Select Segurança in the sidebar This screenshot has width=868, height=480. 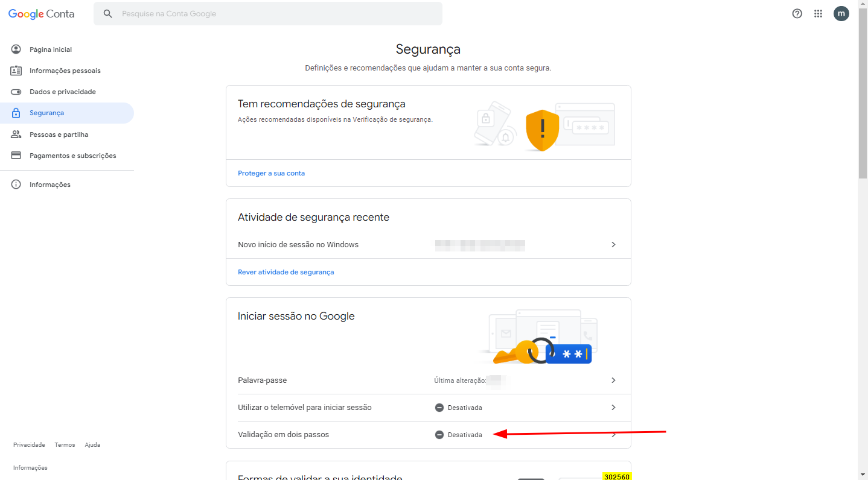67,113
